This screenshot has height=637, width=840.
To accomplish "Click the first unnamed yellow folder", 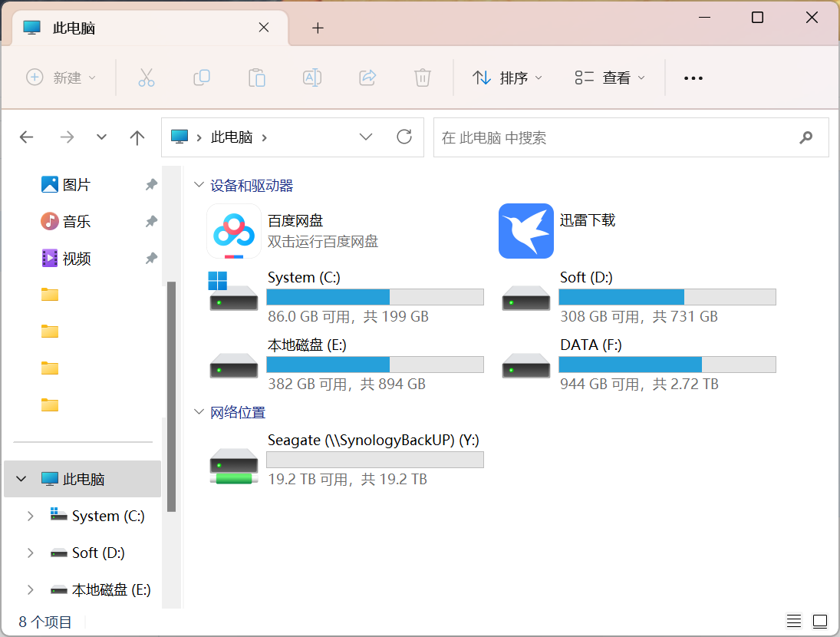I will 50,295.
